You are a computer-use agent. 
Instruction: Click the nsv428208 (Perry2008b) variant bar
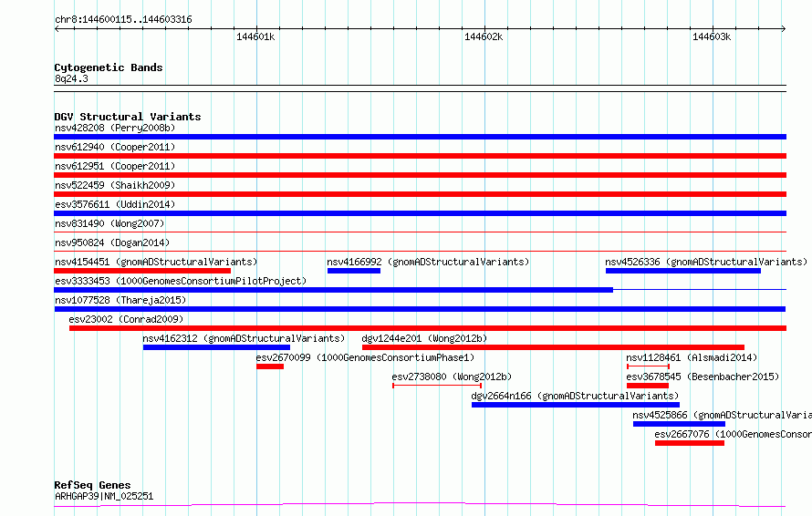click(420, 137)
